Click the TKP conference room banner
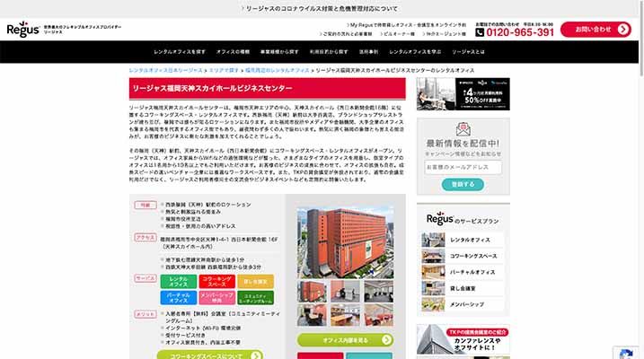The width and height of the screenshot is (644, 359). pos(463,339)
